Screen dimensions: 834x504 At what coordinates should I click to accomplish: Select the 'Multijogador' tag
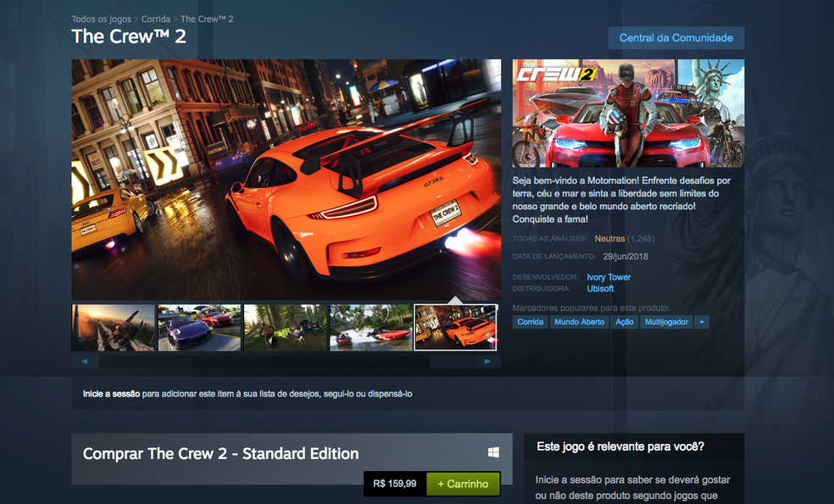pos(666,322)
